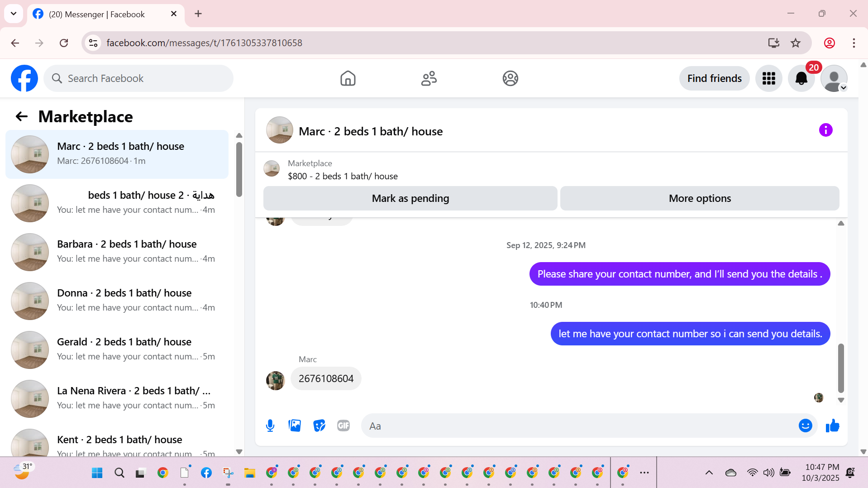
Task: Open the Facebook app in the taskbar
Action: [x=206, y=473]
